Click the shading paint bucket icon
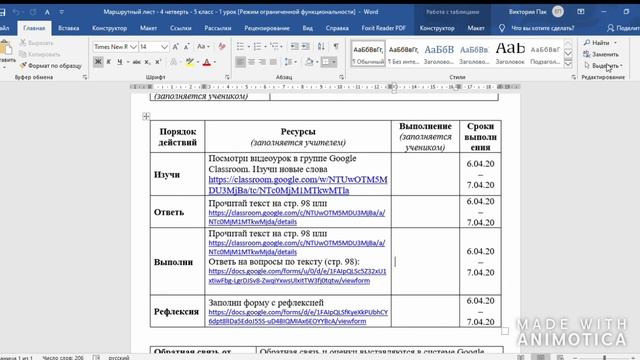The height and width of the screenshot is (360, 640). coord(309,62)
